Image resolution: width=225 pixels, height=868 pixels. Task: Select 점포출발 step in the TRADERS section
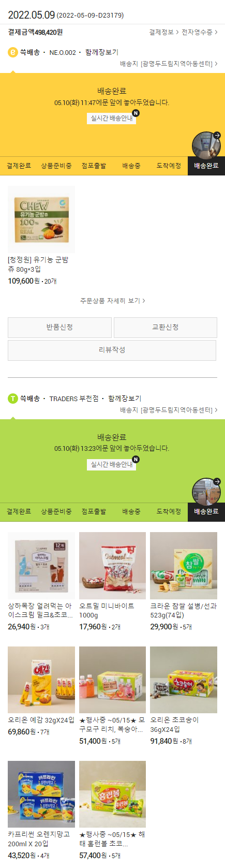(x=94, y=511)
